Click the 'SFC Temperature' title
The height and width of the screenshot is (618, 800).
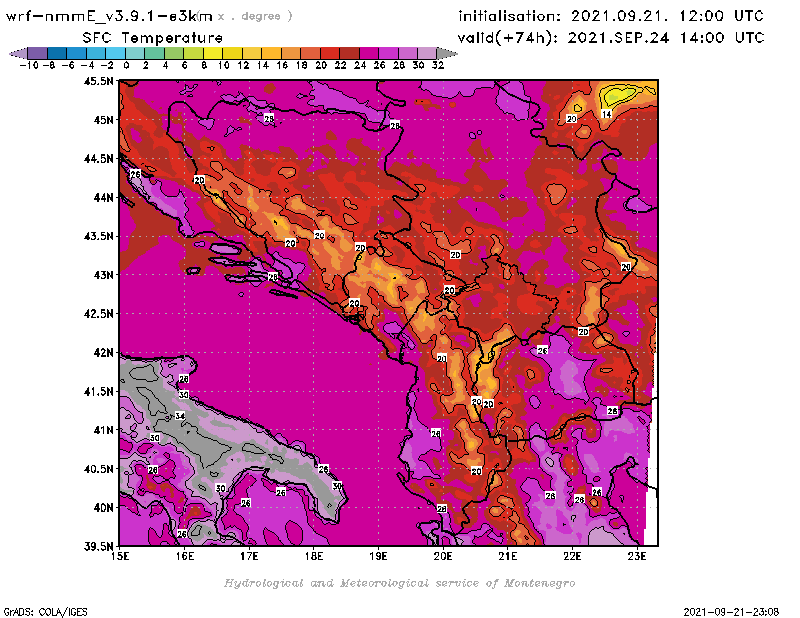click(153, 38)
